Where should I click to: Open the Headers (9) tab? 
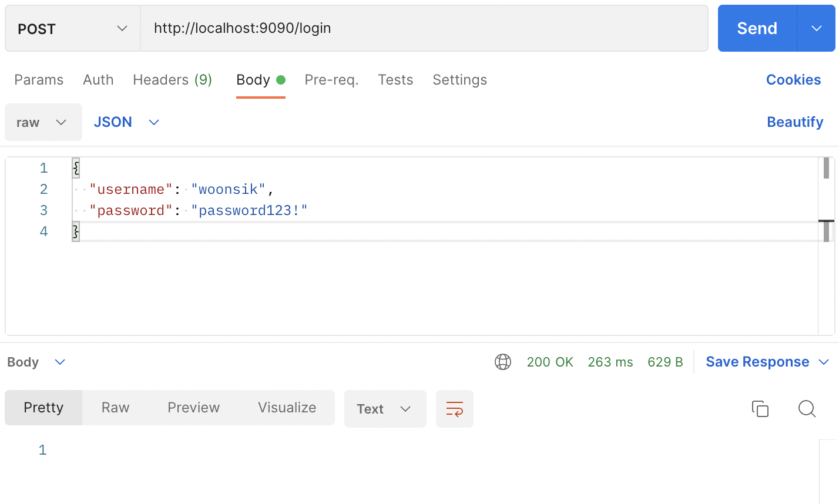172,80
